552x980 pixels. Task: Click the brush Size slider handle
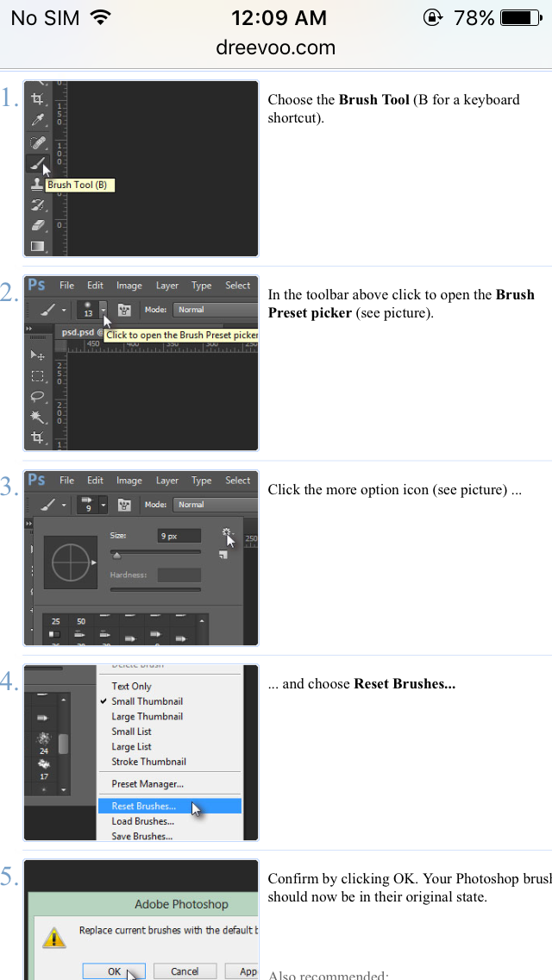pyautogui.click(x=116, y=556)
